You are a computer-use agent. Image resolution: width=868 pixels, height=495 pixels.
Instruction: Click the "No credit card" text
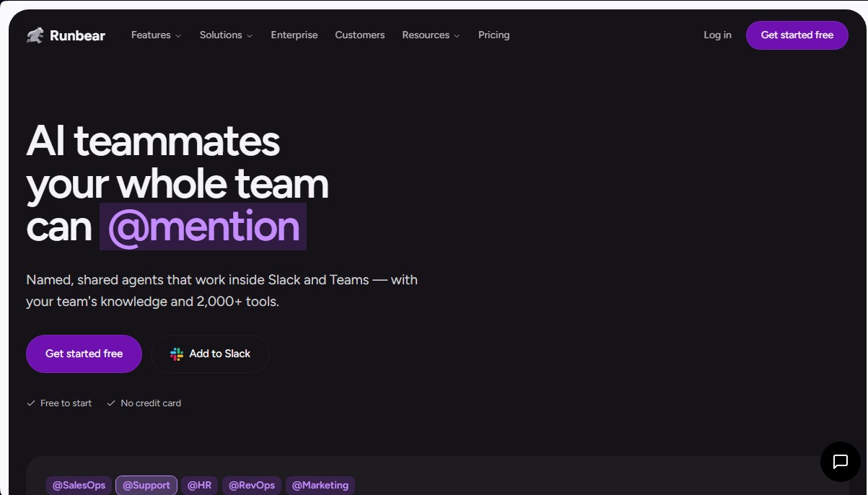pos(151,403)
